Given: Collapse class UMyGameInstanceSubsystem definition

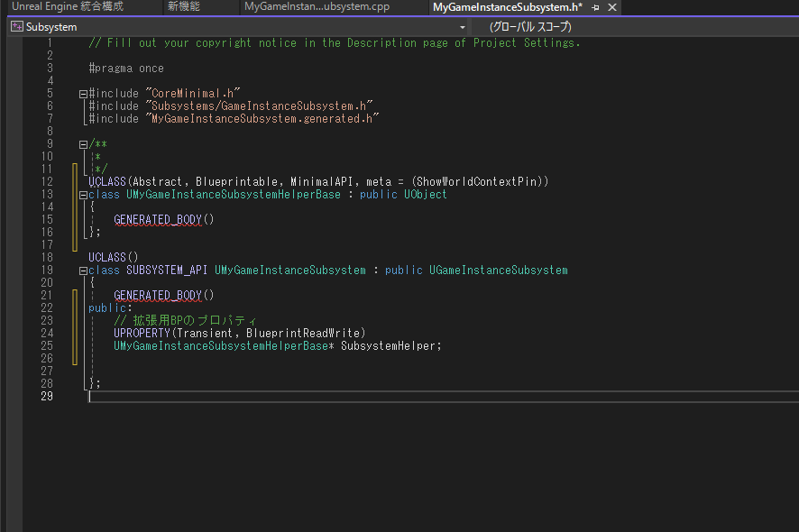Looking at the screenshot, I should point(83,271).
